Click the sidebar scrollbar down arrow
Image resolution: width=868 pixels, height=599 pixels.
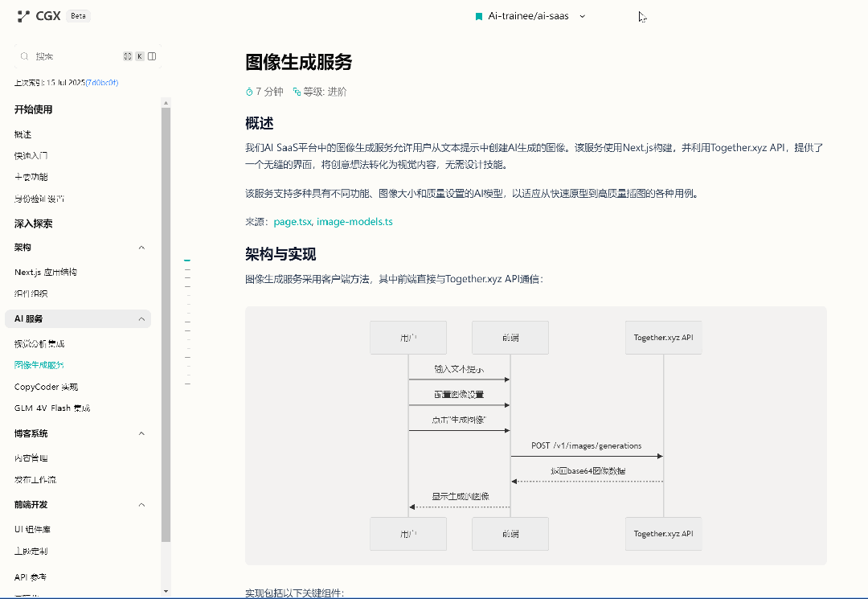[x=166, y=591]
